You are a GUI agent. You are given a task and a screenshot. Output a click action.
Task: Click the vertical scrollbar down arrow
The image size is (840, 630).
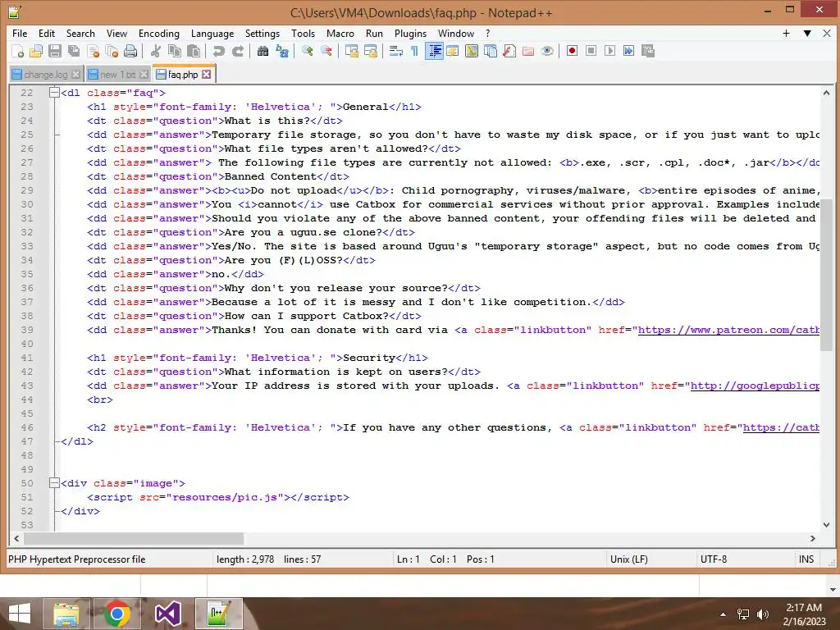pyautogui.click(x=826, y=525)
